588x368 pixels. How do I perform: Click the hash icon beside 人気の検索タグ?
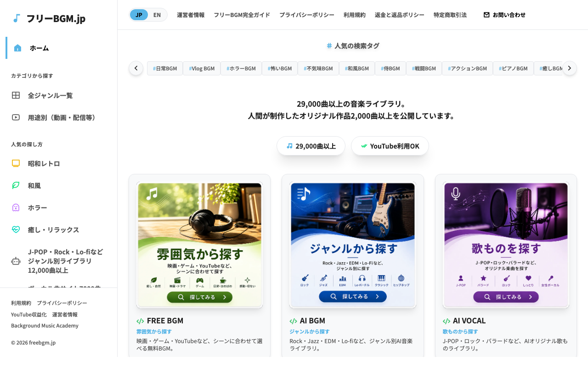(x=329, y=46)
